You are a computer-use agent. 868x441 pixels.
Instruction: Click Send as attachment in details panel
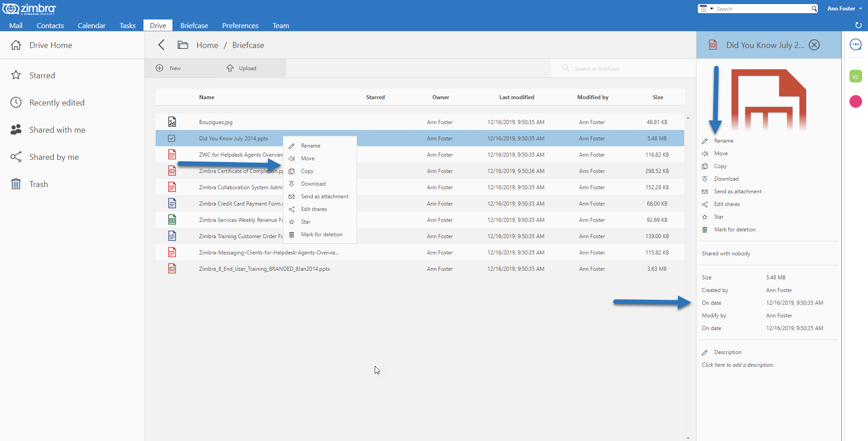tap(738, 192)
